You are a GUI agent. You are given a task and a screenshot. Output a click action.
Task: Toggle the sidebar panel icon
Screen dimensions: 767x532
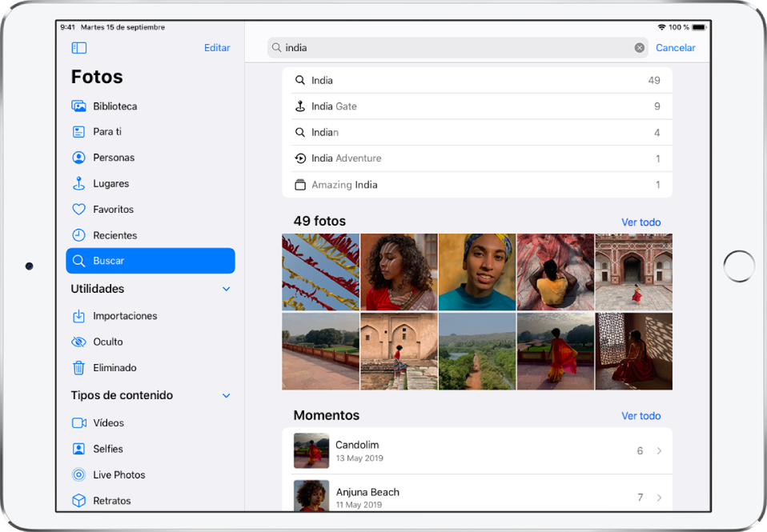78,48
